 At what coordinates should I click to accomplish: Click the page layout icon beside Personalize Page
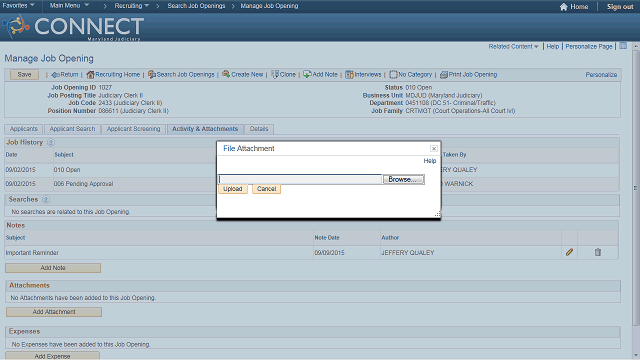[623, 46]
